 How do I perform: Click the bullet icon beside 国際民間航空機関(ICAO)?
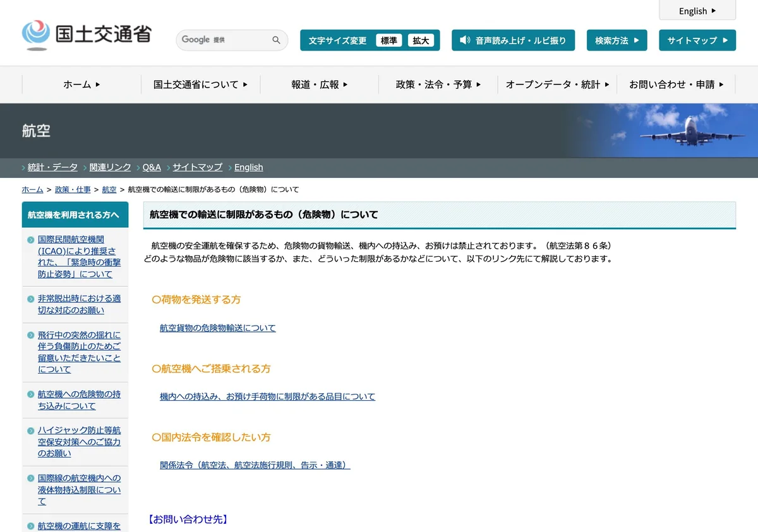(31, 240)
